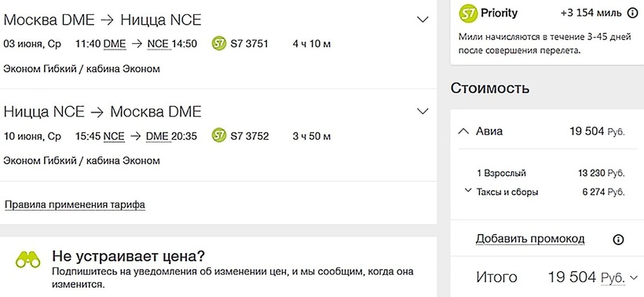Click S7 airline logo for flight S7 3751
Image resolution: width=644 pixels, height=297 pixels.
click(219, 43)
